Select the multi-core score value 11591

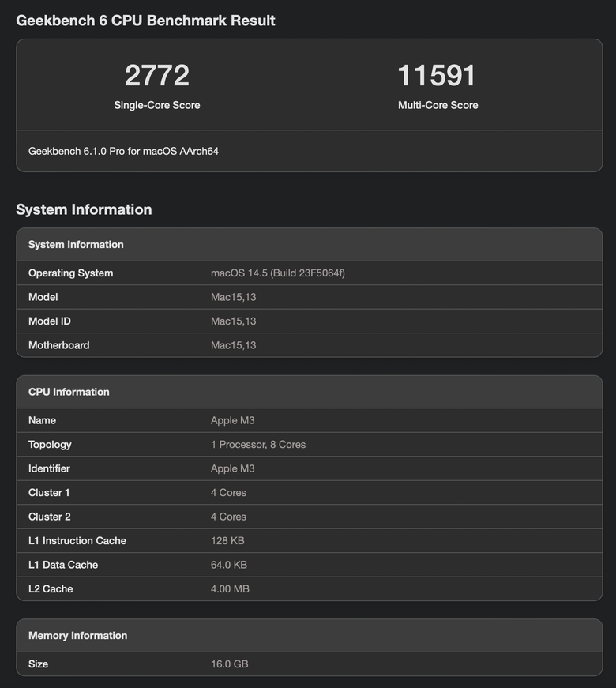pos(437,75)
